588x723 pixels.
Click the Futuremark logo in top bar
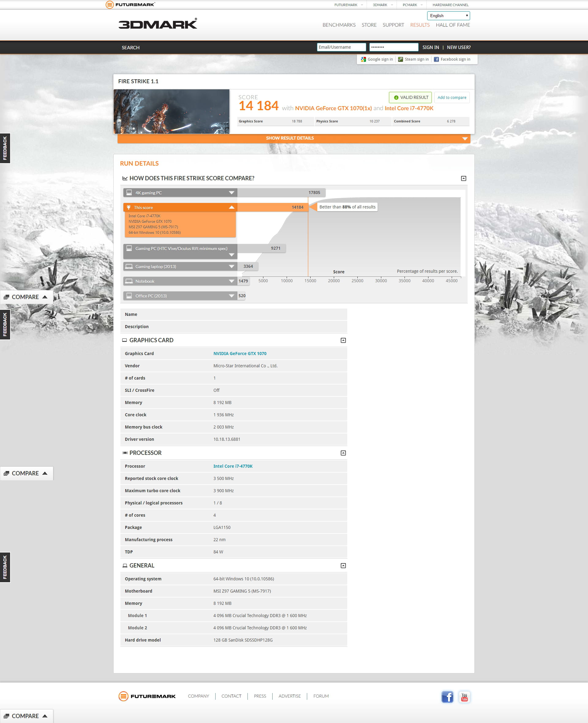130,4
